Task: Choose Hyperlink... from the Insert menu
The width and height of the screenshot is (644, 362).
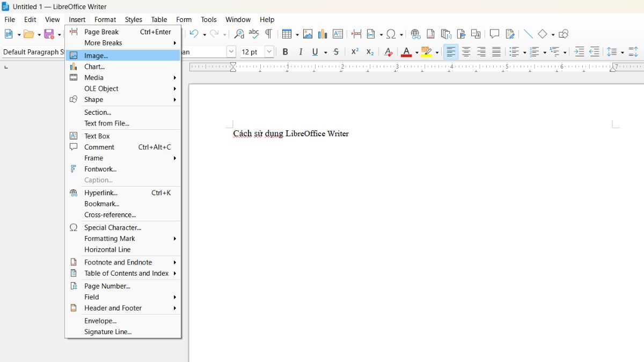Action: (123, 193)
